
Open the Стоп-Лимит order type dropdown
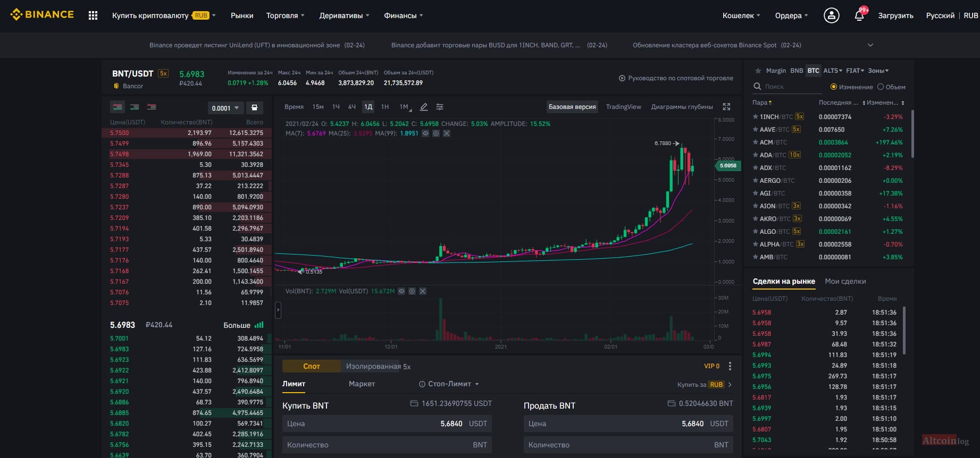pos(449,384)
